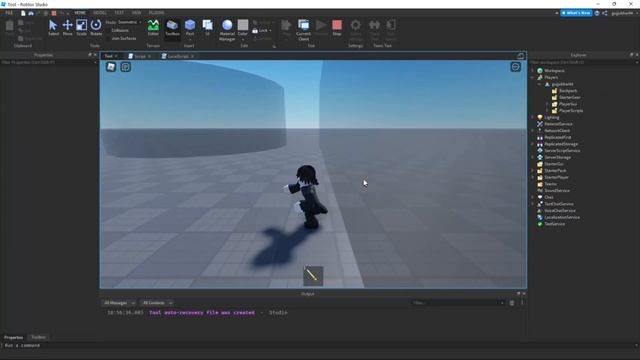
Task: Collapse the Players node in Explorer
Action: point(533,77)
